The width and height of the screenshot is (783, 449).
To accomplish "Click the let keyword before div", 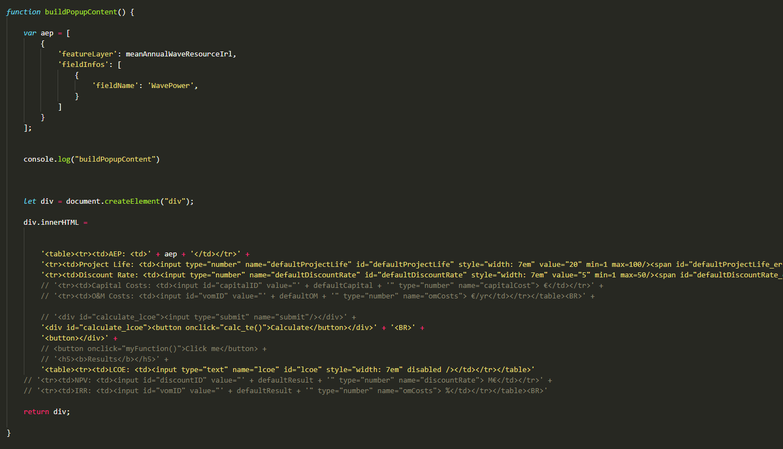I will (x=30, y=201).
